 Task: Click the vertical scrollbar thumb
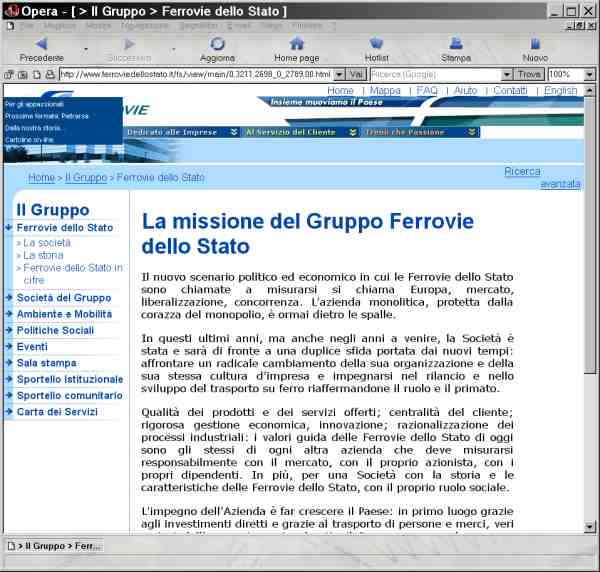click(x=589, y=234)
